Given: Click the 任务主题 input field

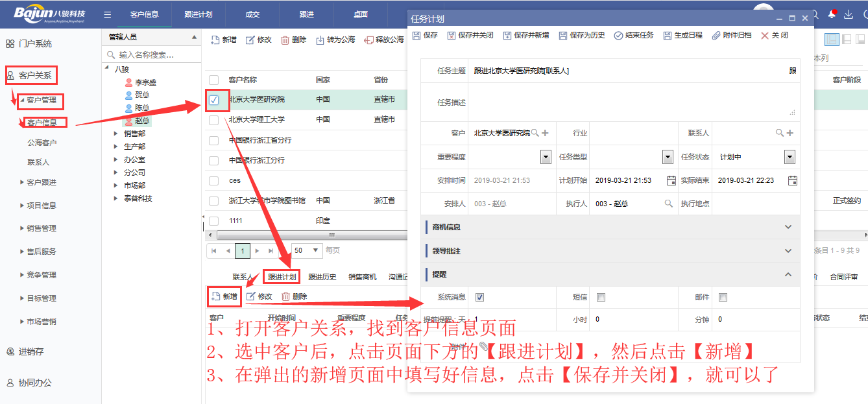Looking at the screenshot, I should pyautogui.click(x=626, y=71).
